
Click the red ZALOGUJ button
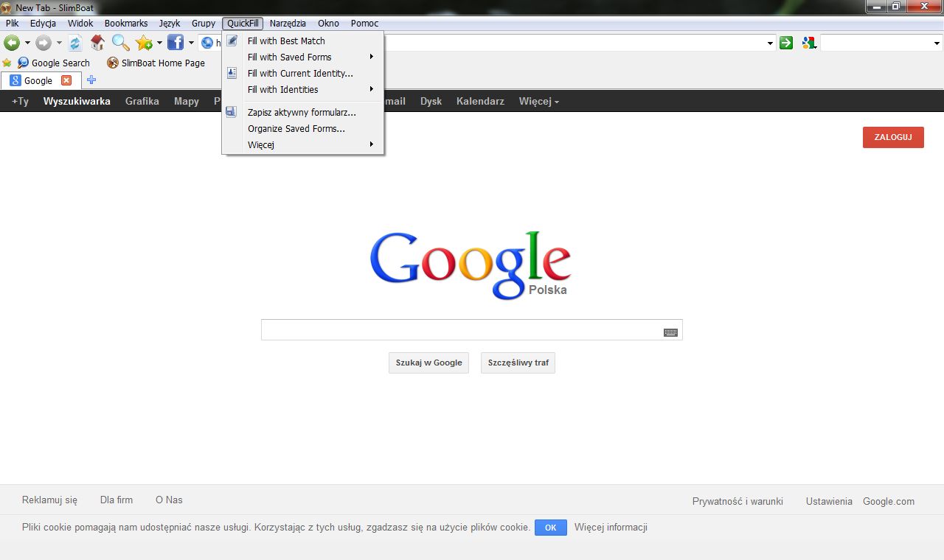pyautogui.click(x=893, y=137)
